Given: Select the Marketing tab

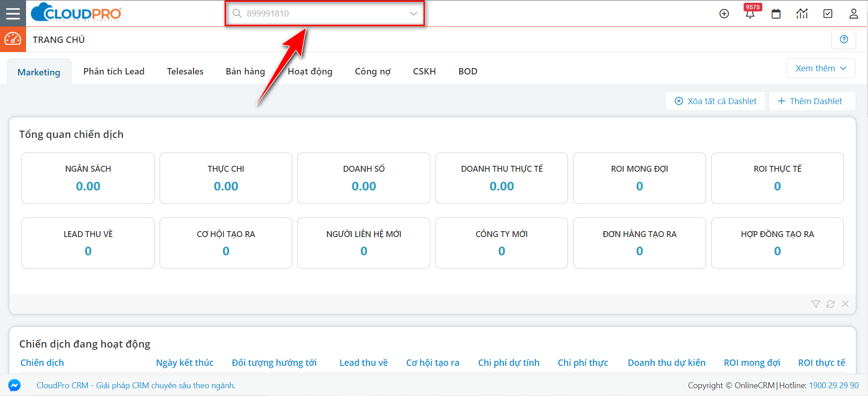Looking at the screenshot, I should click(39, 72).
